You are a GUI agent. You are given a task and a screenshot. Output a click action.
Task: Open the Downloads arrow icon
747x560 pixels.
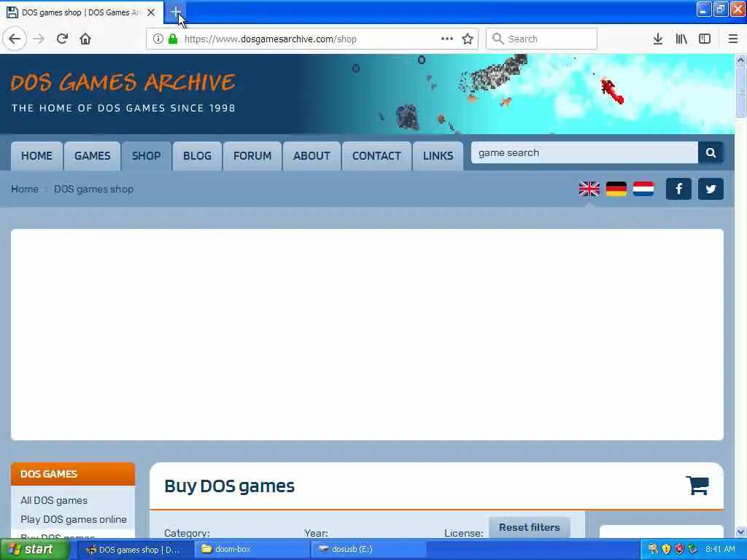point(658,39)
